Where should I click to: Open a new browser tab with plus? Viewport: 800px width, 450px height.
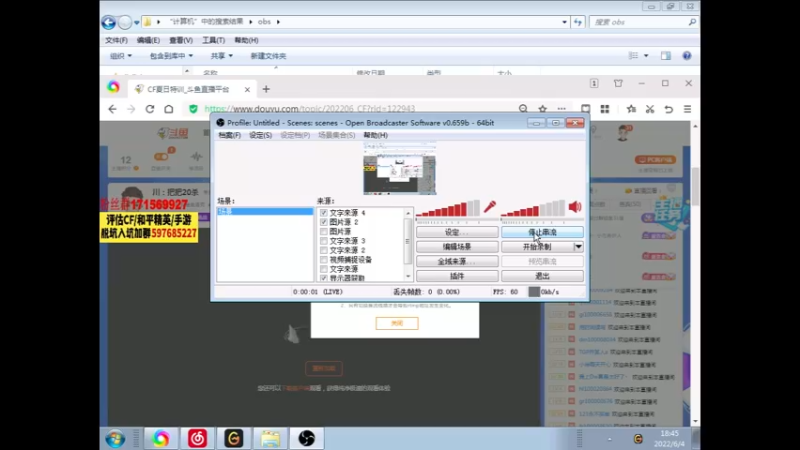266,89
